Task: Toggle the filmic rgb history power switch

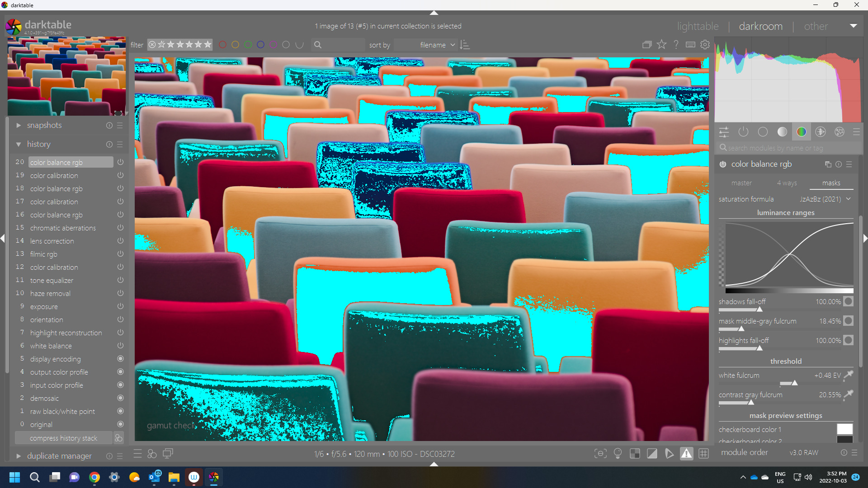Action: coord(120,254)
